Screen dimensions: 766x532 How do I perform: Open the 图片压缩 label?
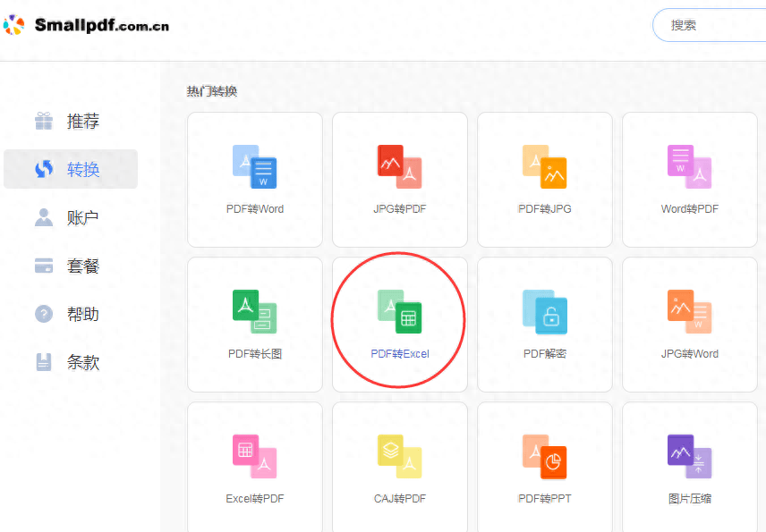[690, 499]
